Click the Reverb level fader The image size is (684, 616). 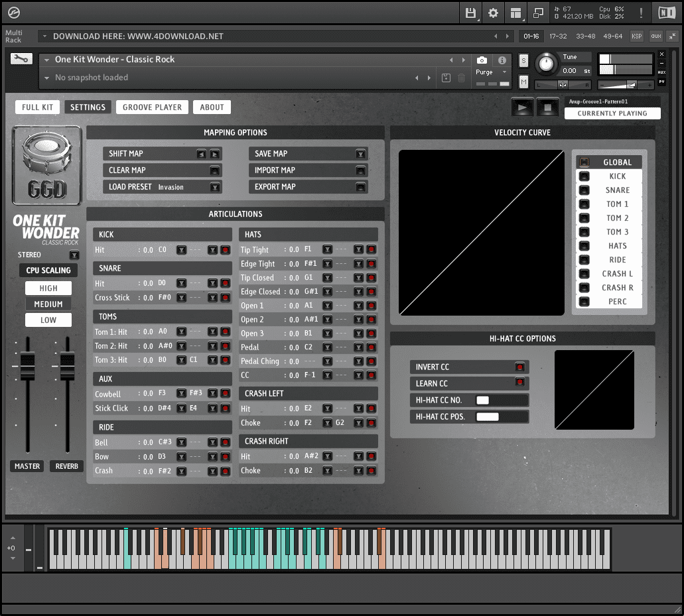[x=67, y=366]
